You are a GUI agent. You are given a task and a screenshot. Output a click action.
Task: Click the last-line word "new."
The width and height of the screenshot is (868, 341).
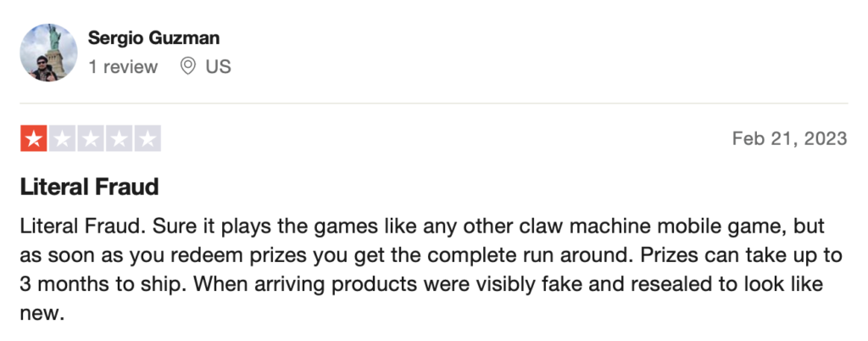tap(42, 314)
